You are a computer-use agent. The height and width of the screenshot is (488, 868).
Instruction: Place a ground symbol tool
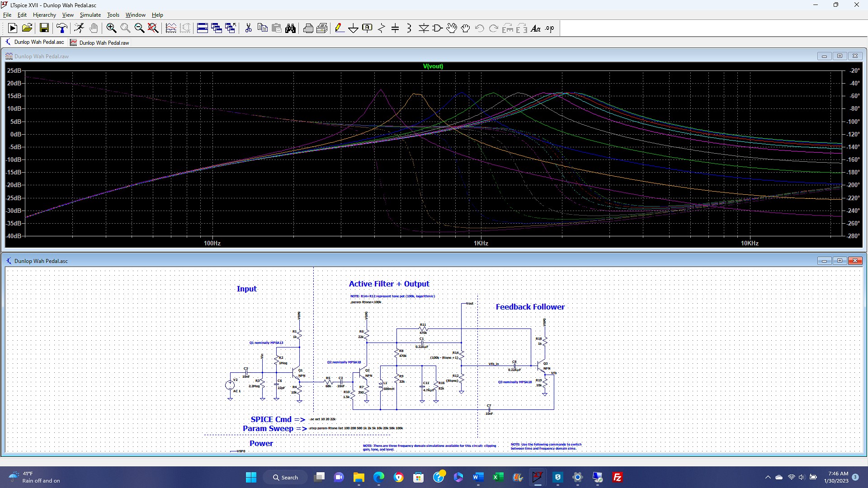353,28
